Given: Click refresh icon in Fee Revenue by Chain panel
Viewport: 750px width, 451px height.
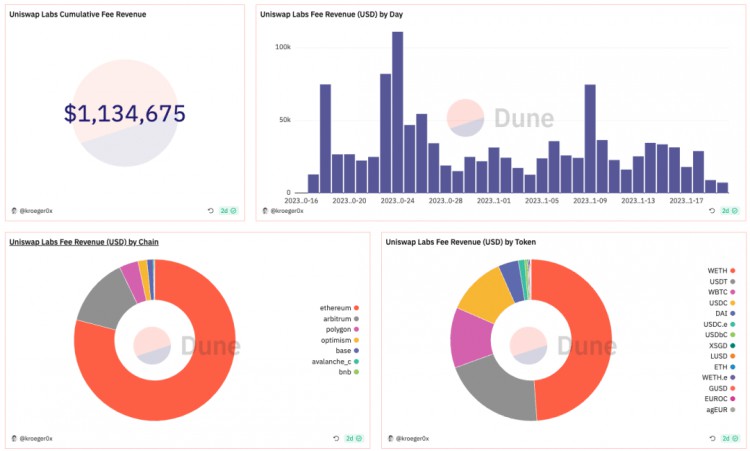Looking at the screenshot, I should pos(336,438).
